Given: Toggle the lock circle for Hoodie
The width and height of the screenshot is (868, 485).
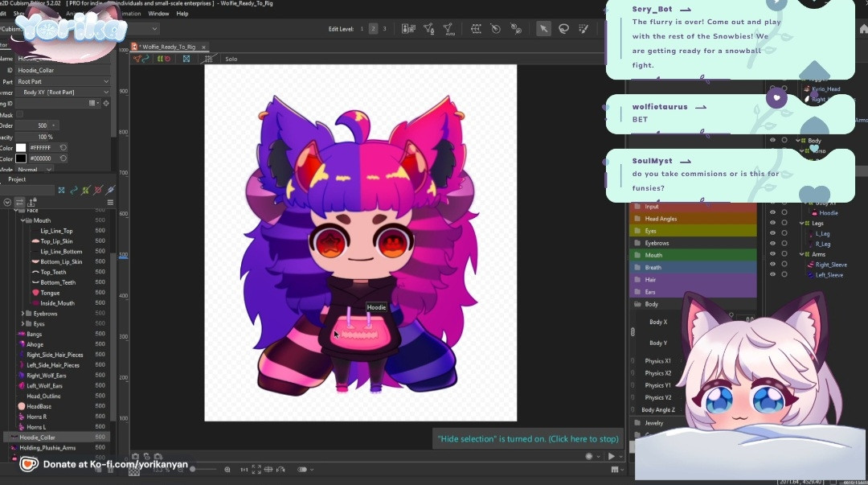Looking at the screenshot, I should [x=784, y=212].
